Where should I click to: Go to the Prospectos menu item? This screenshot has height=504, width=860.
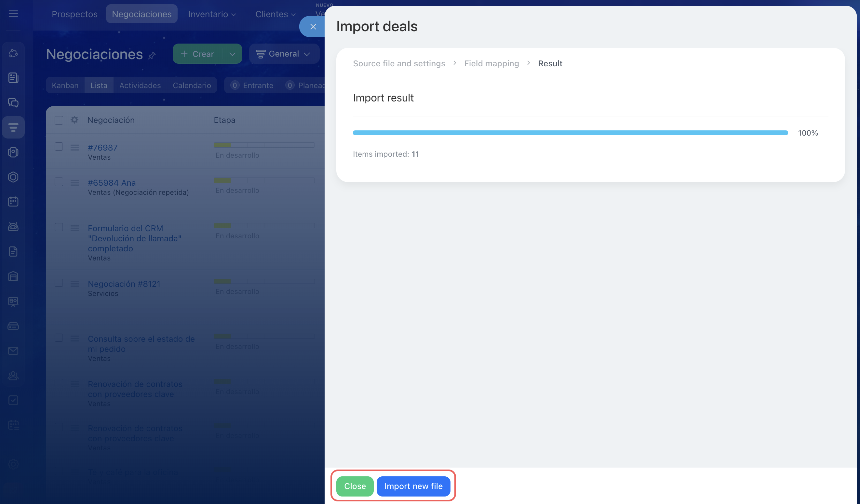point(74,14)
